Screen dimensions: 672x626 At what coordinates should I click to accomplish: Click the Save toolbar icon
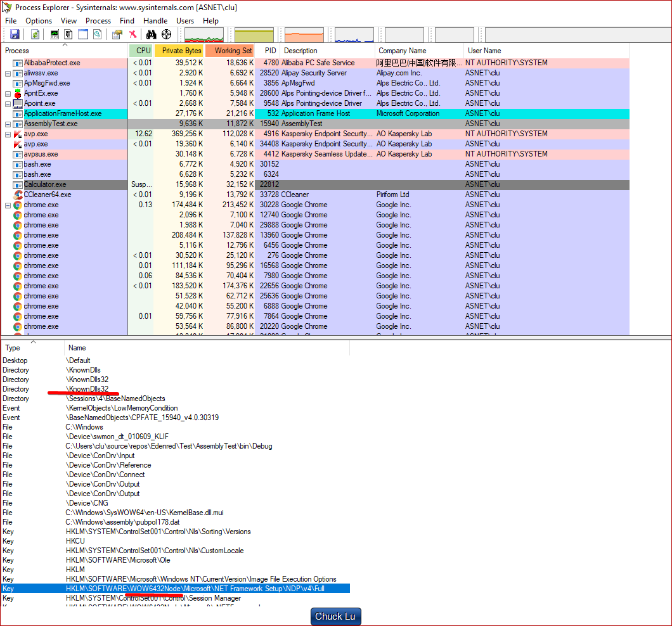(x=15, y=34)
